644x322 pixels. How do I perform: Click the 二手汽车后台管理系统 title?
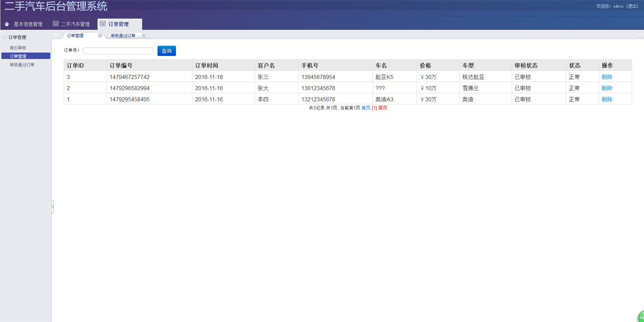coord(56,6)
